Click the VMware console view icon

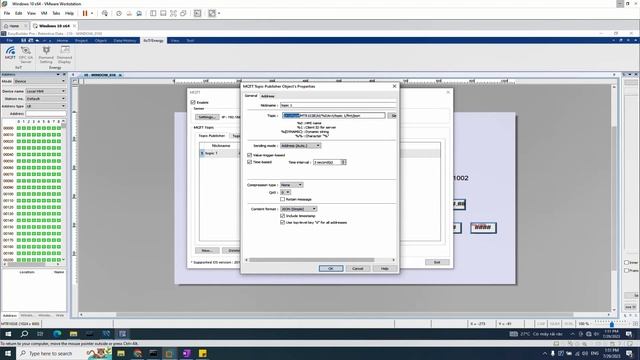pos(198,13)
